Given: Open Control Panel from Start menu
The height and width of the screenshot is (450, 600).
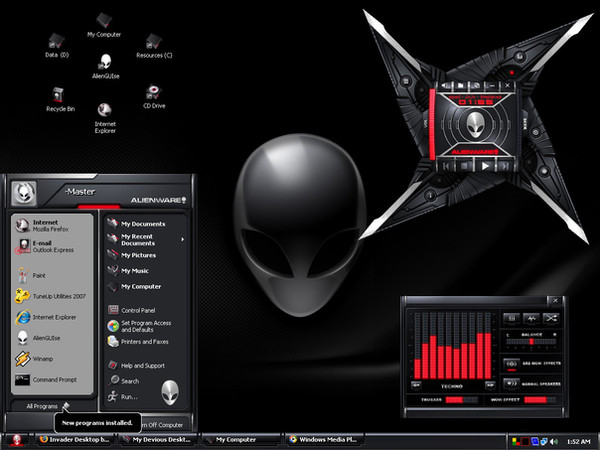Looking at the screenshot, I should point(145,310).
